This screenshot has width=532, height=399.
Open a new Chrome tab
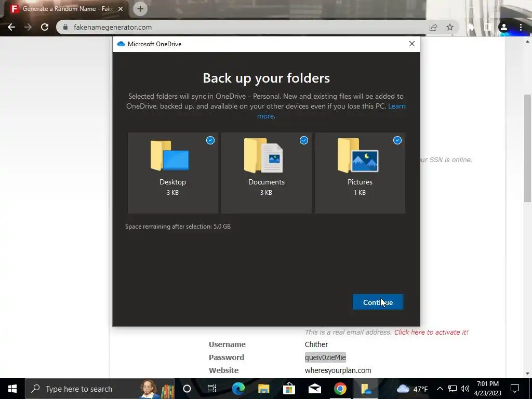click(x=140, y=9)
